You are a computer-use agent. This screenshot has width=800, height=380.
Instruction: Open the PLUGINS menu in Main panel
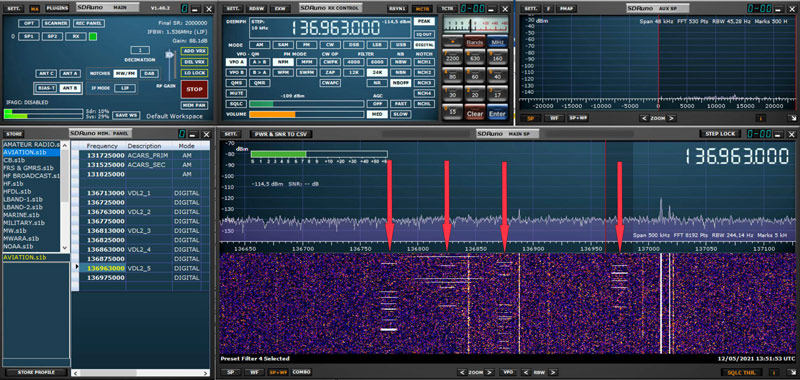point(57,9)
